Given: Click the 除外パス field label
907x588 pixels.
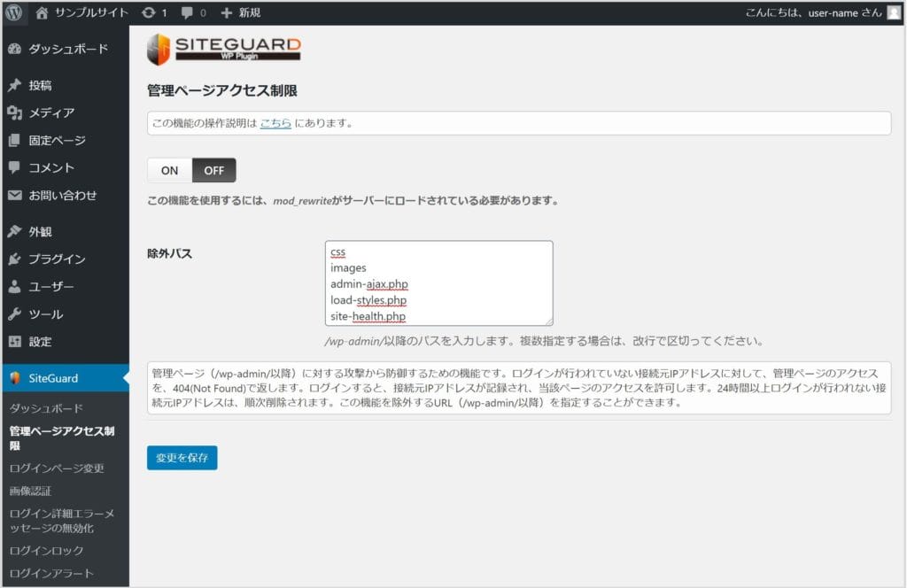Looking at the screenshot, I should tap(169, 254).
